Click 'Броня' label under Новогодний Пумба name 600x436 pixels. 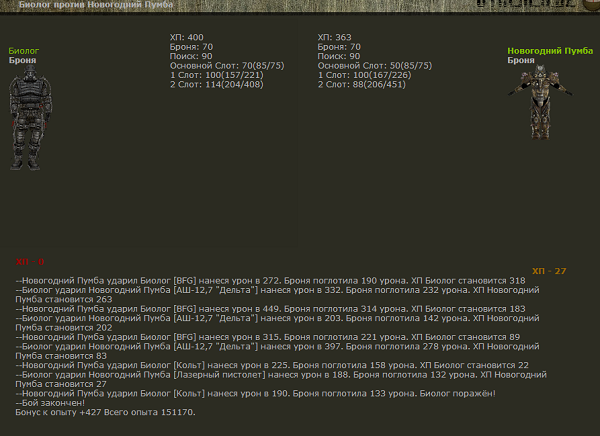[520, 60]
